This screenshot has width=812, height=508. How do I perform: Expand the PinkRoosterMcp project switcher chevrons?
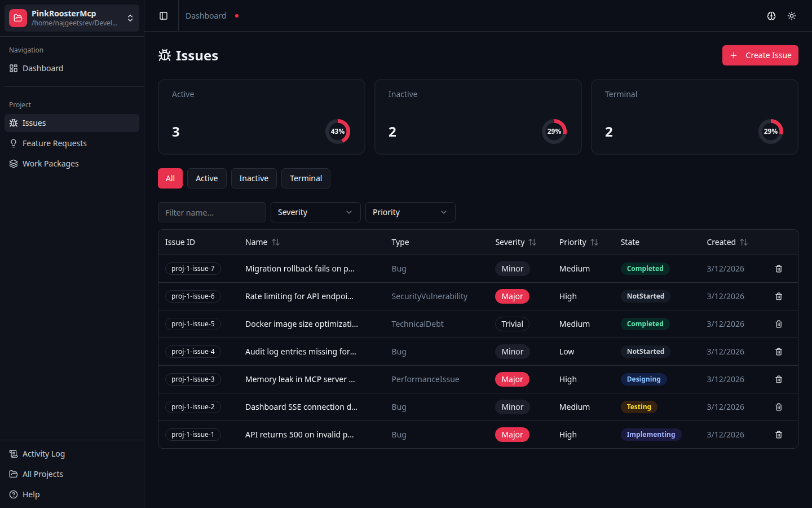130,18
